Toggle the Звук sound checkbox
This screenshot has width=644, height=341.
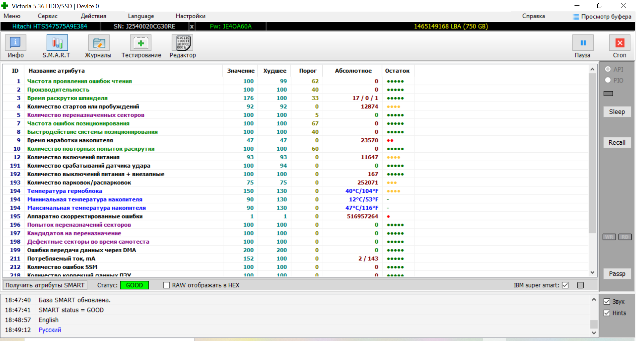tap(607, 302)
